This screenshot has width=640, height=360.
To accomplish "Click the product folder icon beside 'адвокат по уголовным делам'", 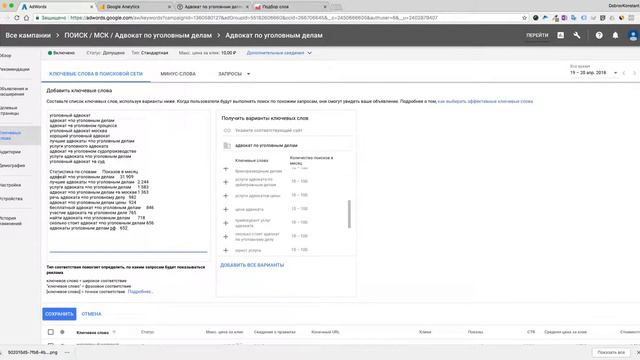I will (x=227, y=145).
